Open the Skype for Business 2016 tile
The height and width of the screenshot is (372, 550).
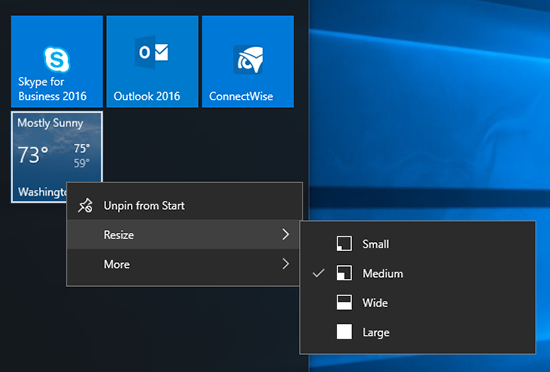pos(57,61)
